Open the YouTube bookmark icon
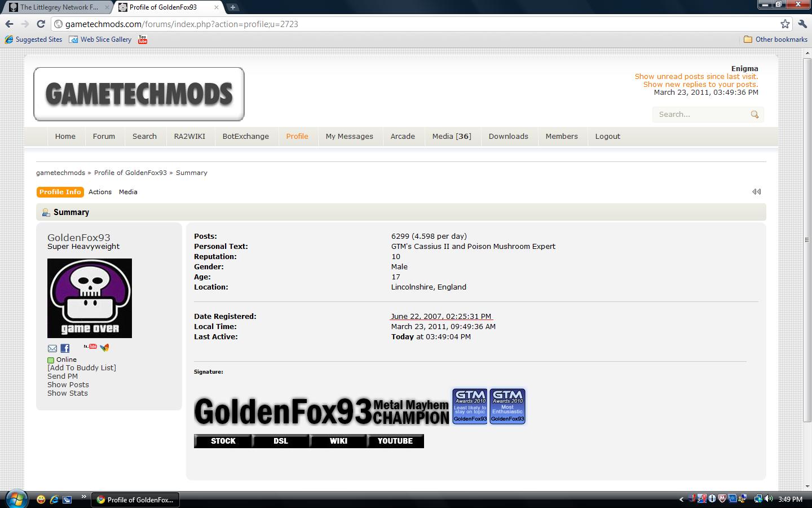This screenshot has height=508, width=812. (x=143, y=40)
